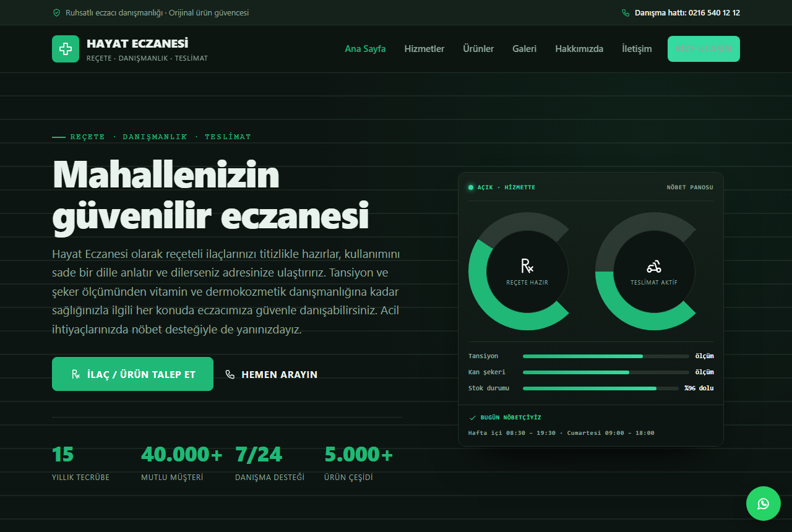Click the 'AÇIK · HİZMETTE' status text
Screen dimensions: 792x532
506,187
